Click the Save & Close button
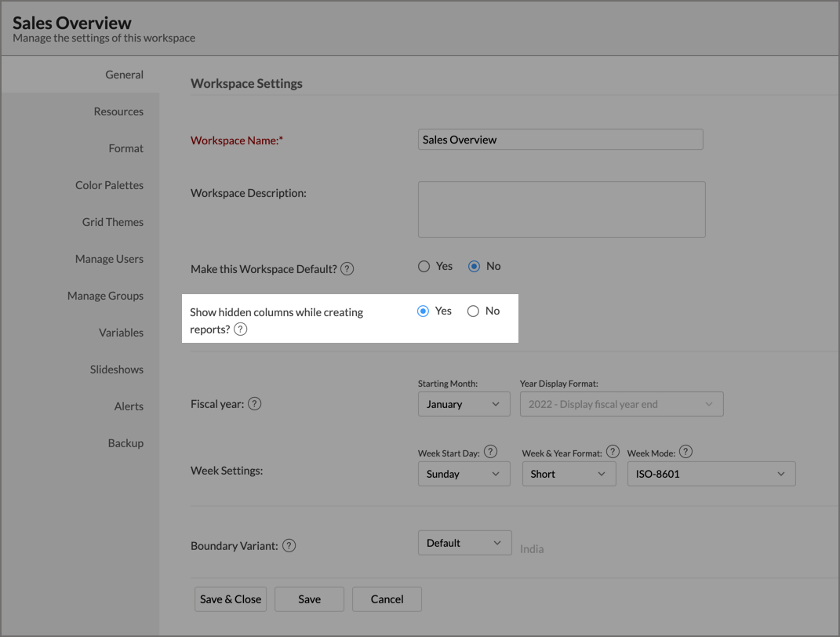840x637 pixels. pyautogui.click(x=231, y=599)
